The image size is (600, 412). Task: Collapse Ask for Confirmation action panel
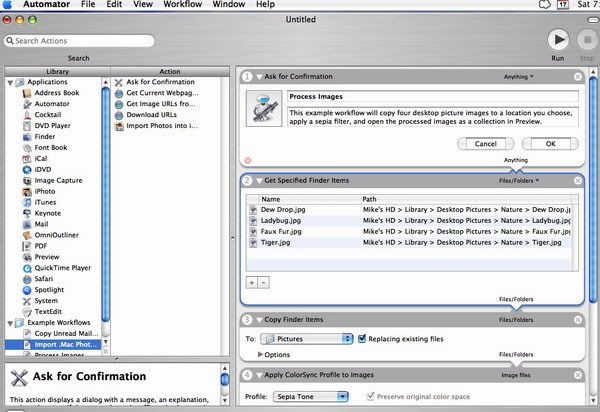(259, 77)
